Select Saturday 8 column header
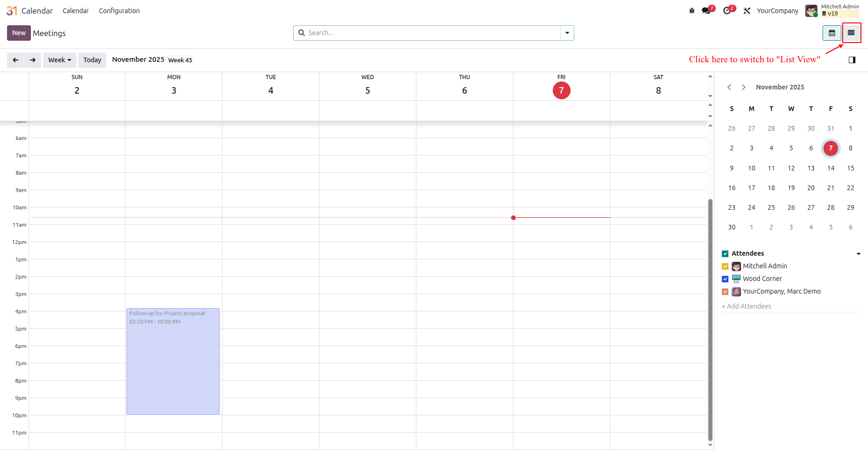 click(658, 86)
